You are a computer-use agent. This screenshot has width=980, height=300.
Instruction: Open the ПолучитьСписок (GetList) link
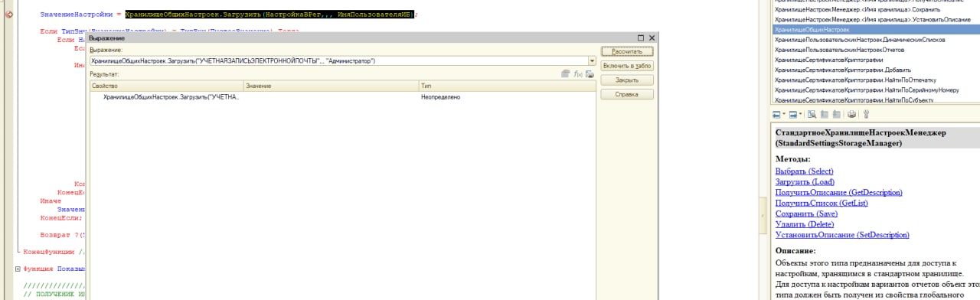tap(821, 203)
